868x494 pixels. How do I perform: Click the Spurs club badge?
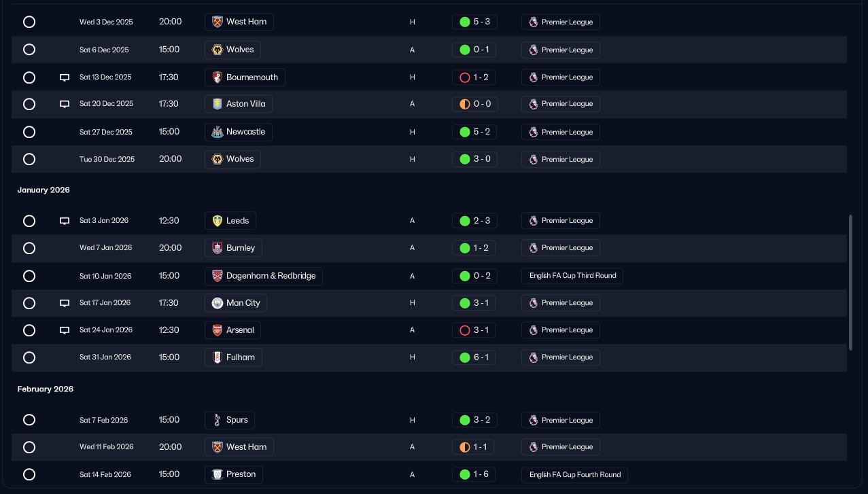(x=217, y=420)
